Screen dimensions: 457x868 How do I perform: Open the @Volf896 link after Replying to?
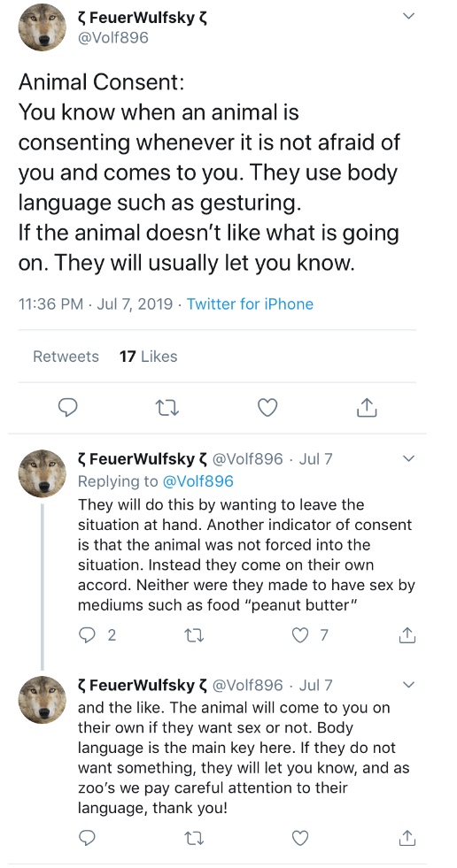tap(198, 481)
